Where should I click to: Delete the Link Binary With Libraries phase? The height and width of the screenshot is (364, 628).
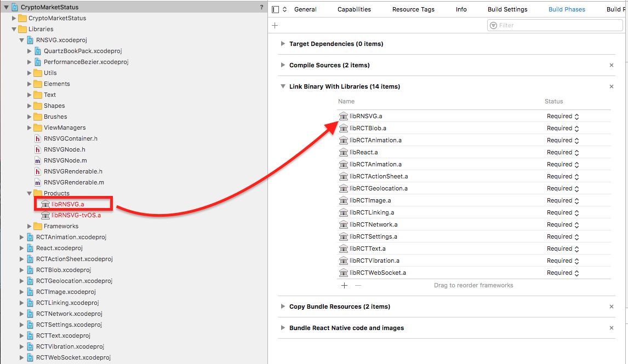(612, 86)
